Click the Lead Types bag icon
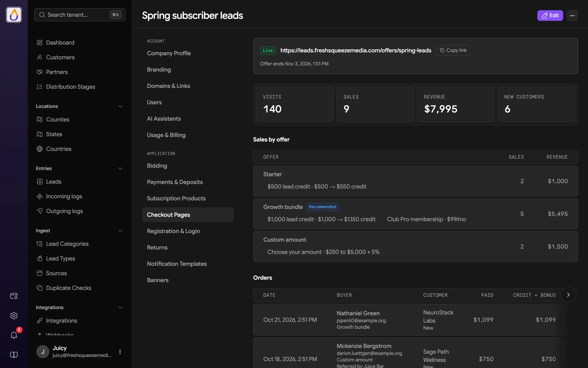Viewport: 588px width, 368px height. point(40,258)
